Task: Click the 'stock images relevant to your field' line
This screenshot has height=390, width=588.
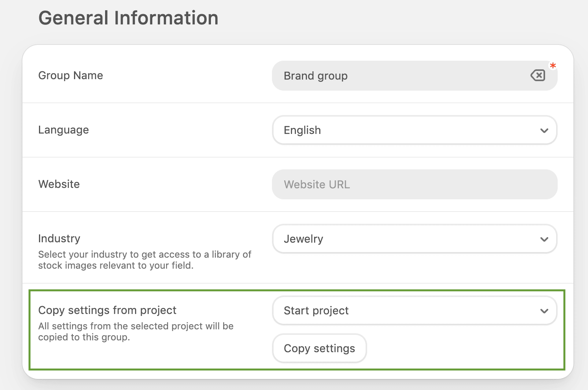Action: coord(116,266)
